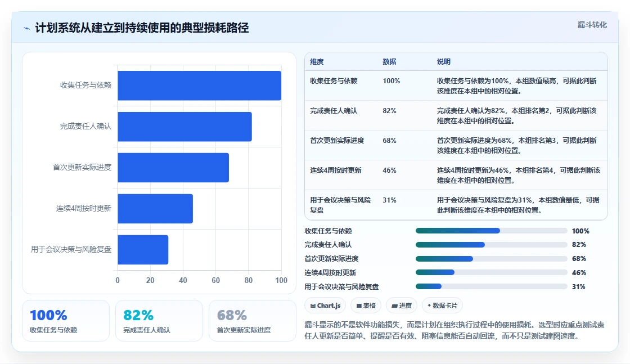The width and height of the screenshot is (630, 364).
Task: Open the 68% 首次更新实际进度 data card
Action: pyautogui.click(x=253, y=321)
